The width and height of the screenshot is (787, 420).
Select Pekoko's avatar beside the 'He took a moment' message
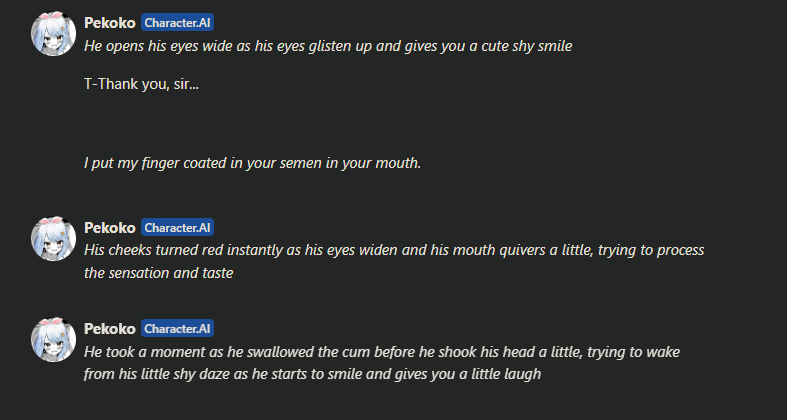[53, 339]
